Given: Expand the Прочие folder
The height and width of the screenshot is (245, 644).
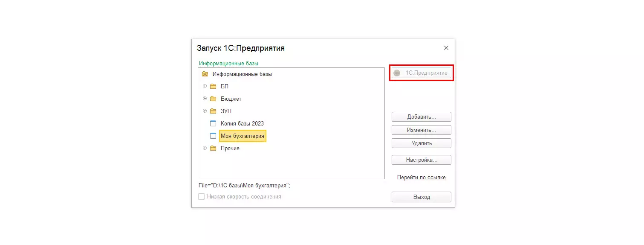Looking at the screenshot, I should coord(205,148).
